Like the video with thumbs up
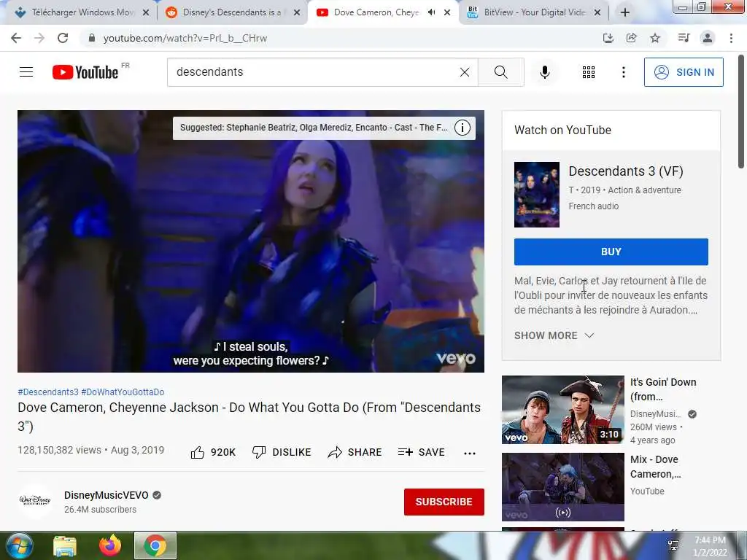Screen dimensions: 747x560 [x=213, y=452]
